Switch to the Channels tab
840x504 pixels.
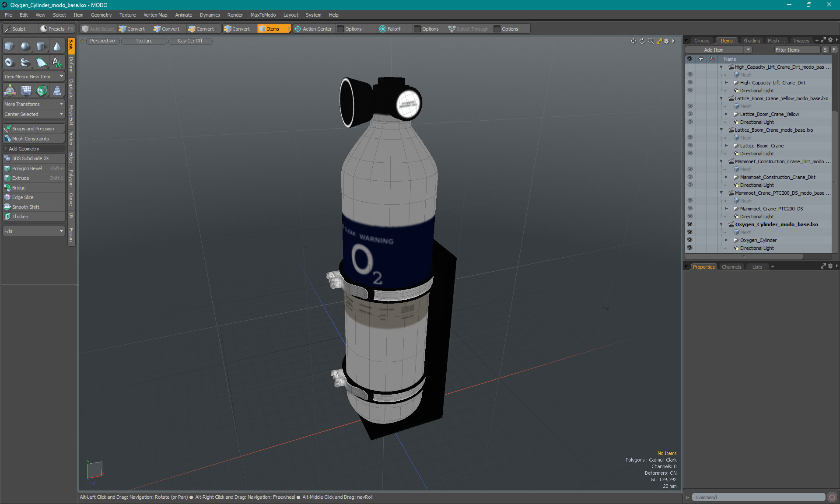[x=731, y=267]
